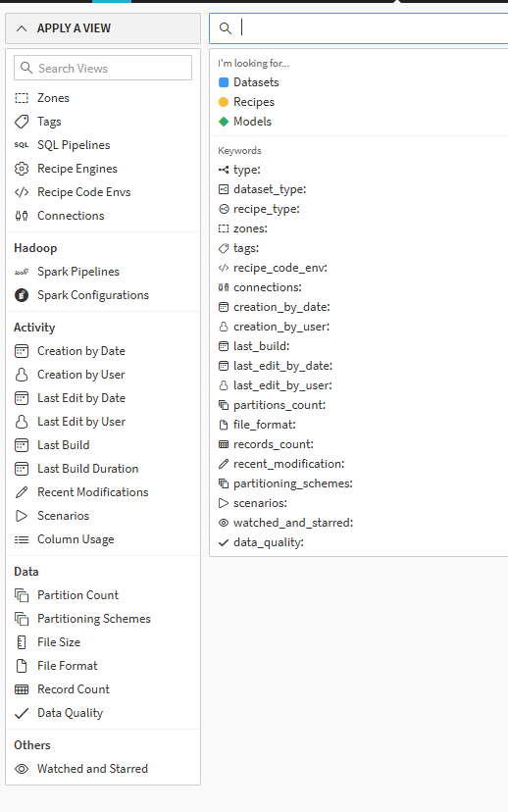
Task: Click the magnifier icon in flow search
Action: 226,28
